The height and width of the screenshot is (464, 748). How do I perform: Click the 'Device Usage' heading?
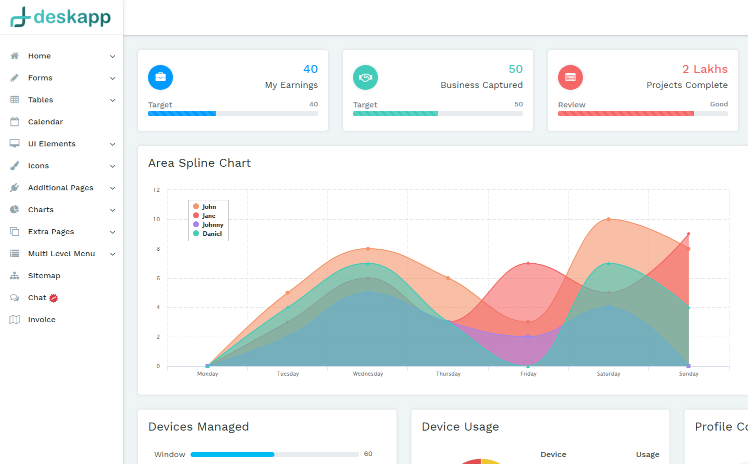(460, 427)
